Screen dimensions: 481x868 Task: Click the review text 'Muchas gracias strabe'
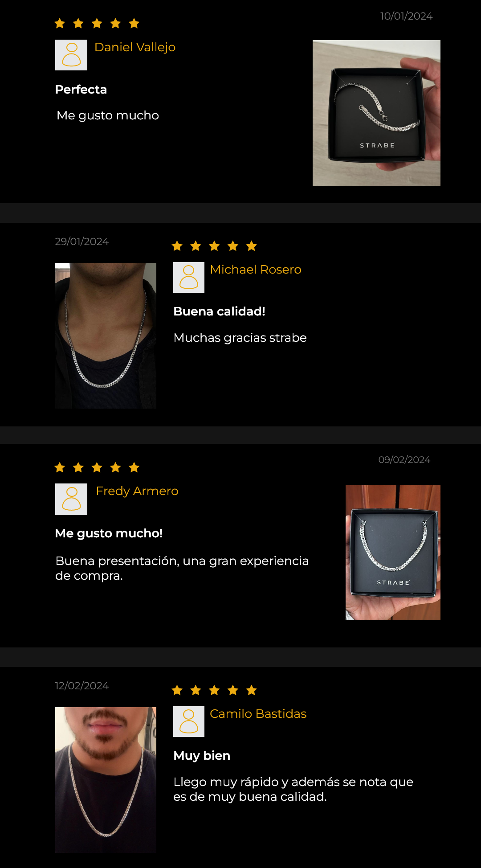coord(240,338)
